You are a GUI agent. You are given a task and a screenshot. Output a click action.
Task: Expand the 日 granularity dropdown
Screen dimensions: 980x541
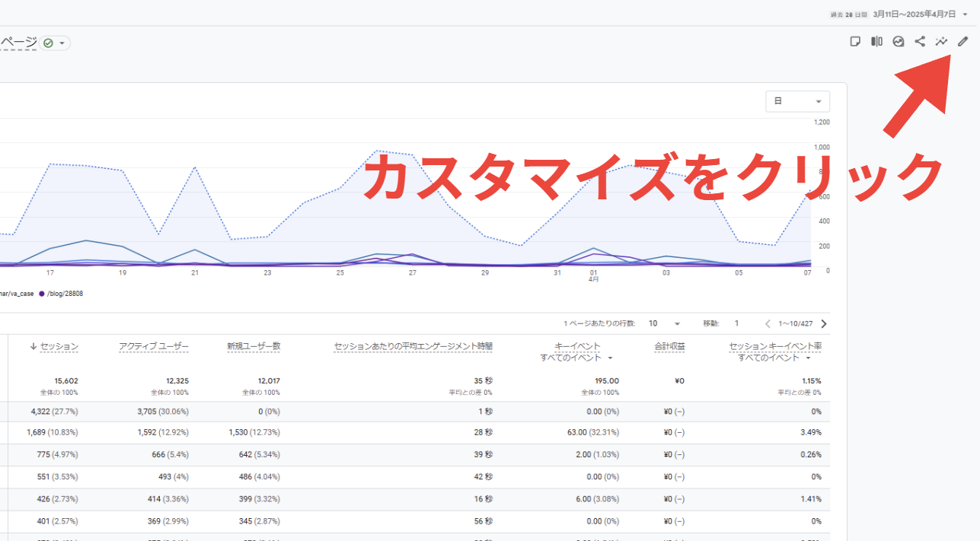coord(797,101)
